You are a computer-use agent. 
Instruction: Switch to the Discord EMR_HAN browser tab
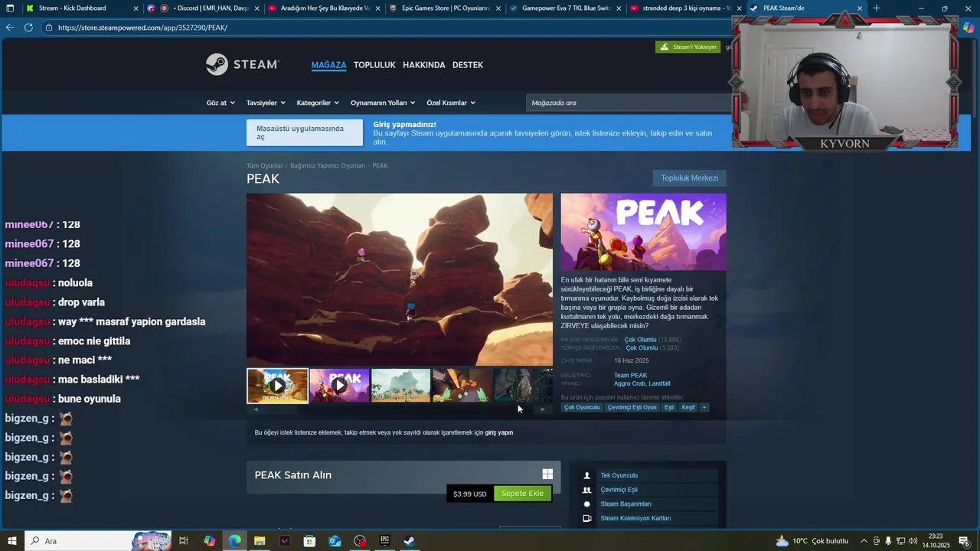pyautogui.click(x=202, y=8)
